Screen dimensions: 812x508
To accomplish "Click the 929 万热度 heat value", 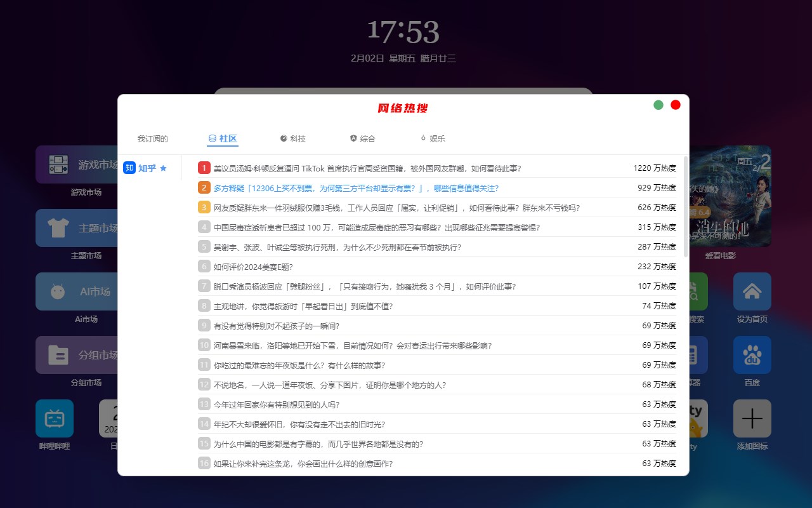I will 657,188.
